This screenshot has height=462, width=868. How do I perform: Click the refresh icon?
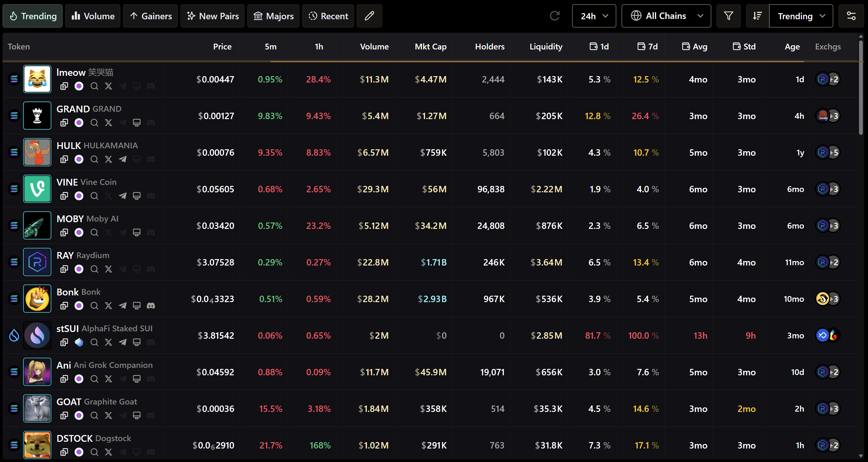(x=555, y=16)
